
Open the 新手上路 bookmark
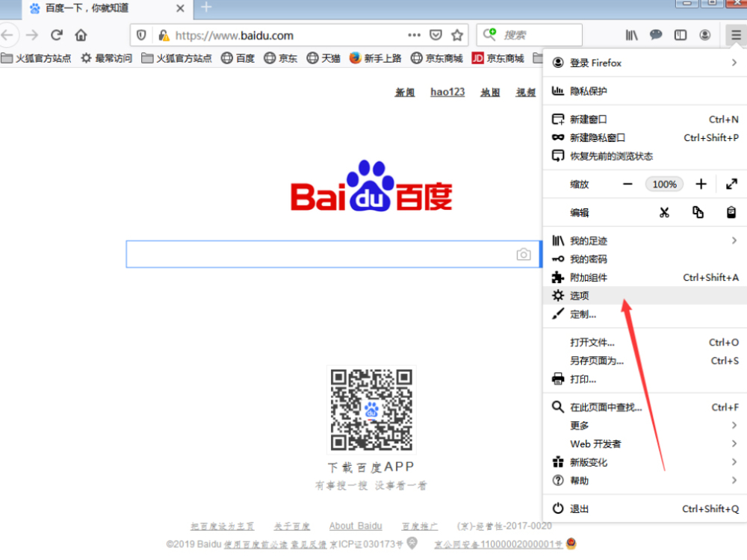[x=376, y=58]
